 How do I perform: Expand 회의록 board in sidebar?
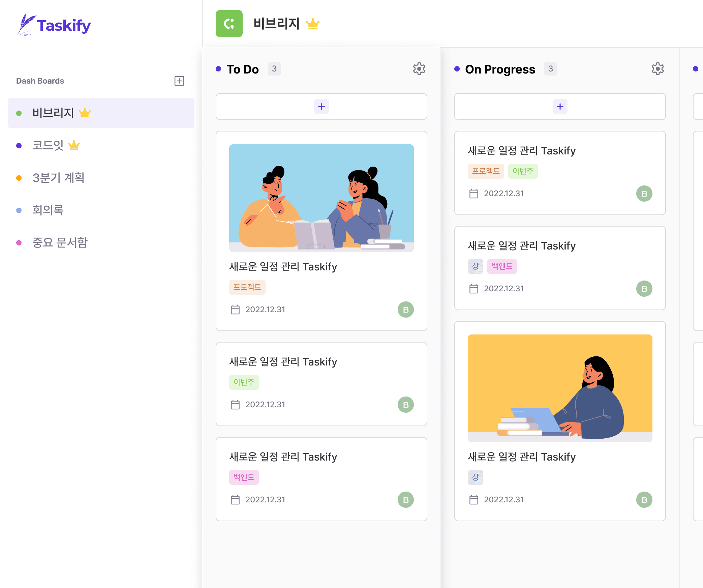49,210
